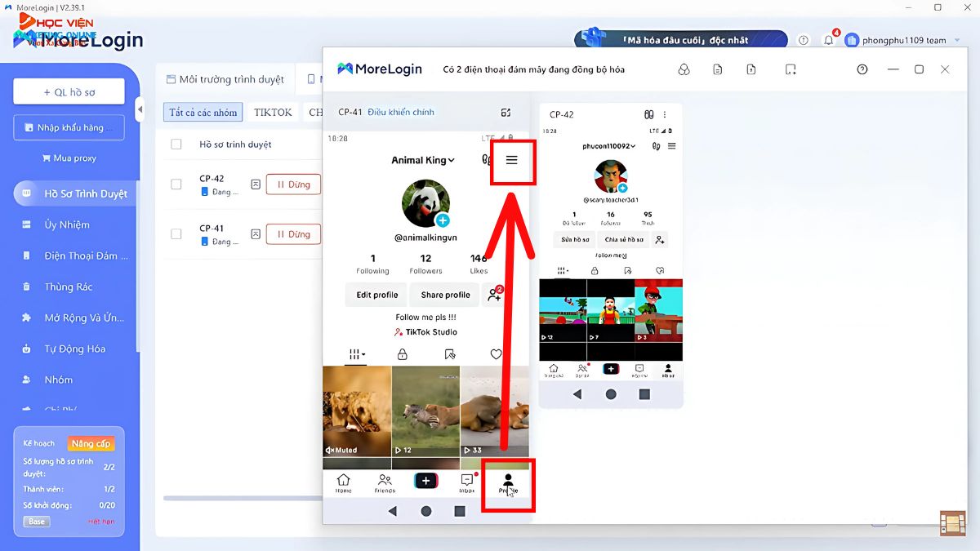
Task: Tap Home icon in CP-41 TikTok
Action: (344, 484)
